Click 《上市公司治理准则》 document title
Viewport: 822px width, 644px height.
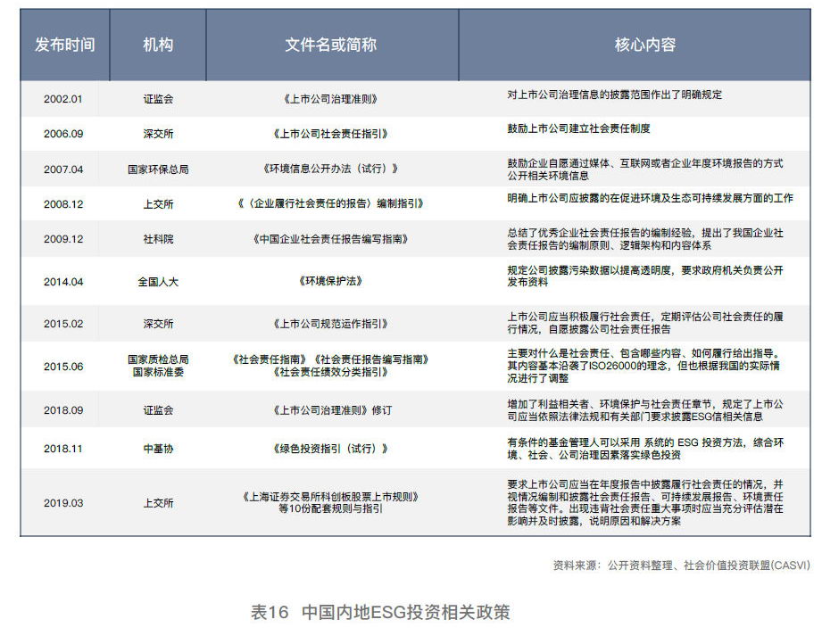point(330,99)
